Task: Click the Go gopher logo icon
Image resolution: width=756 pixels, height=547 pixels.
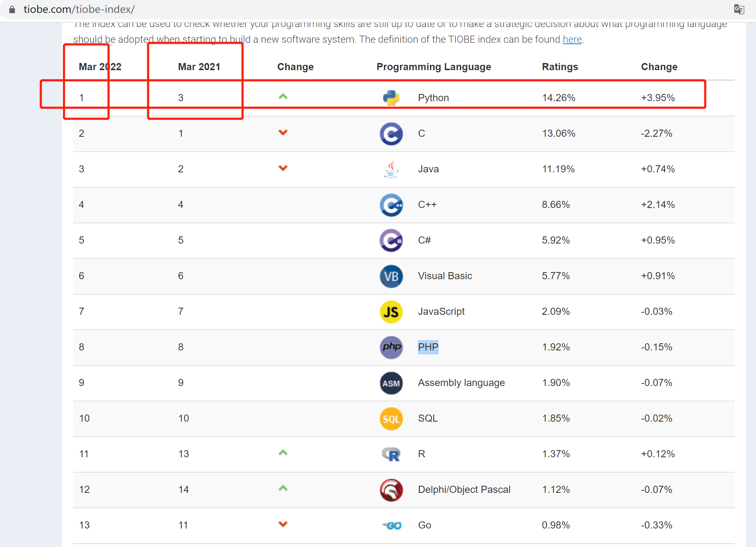Action: (x=392, y=526)
